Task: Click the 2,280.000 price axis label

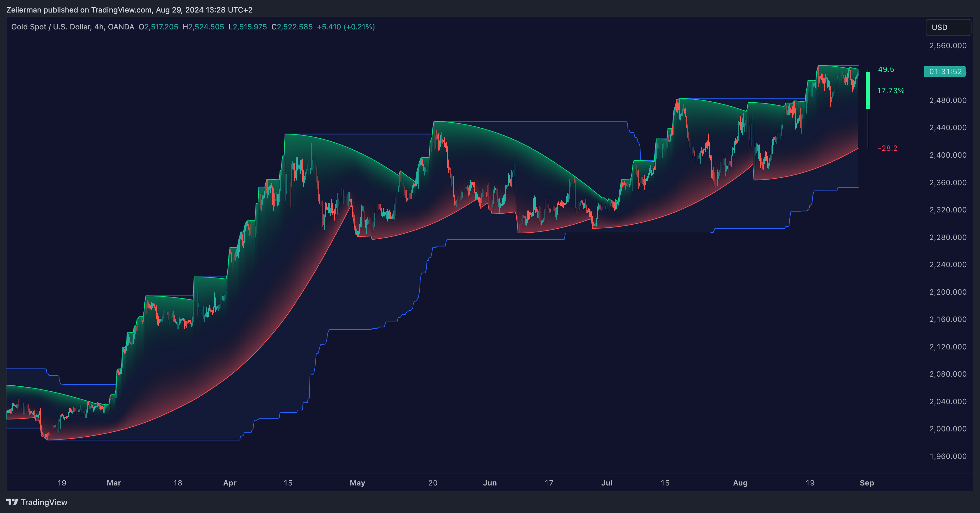Action: point(948,237)
